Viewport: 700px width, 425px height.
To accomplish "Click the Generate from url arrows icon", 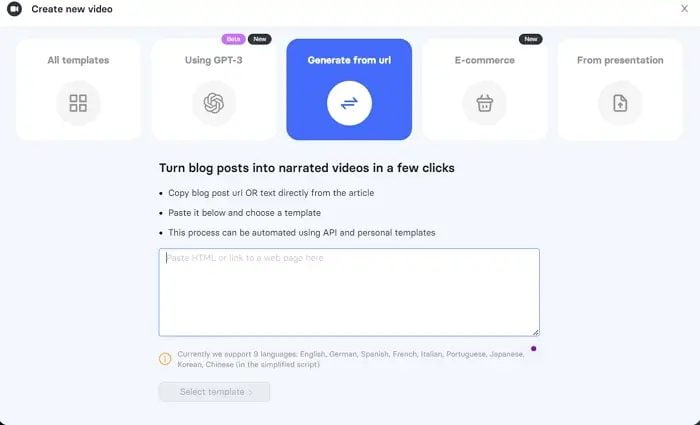I will pyautogui.click(x=349, y=103).
